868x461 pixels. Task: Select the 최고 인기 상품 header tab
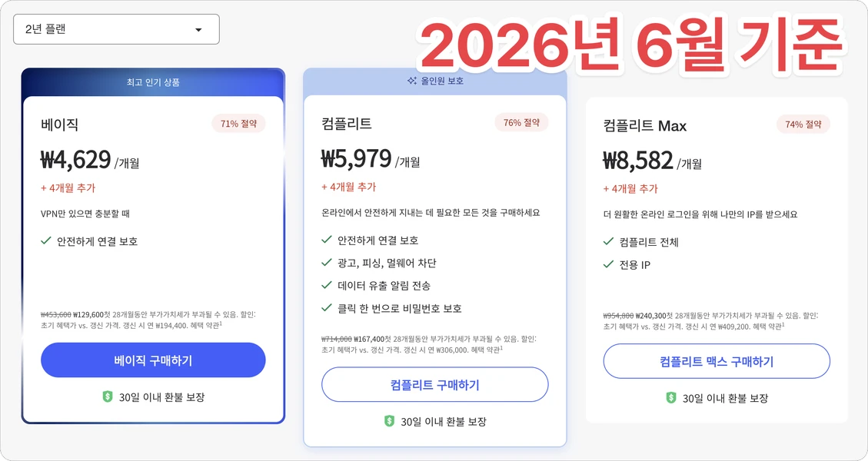pyautogui.click(x=153, y=82)
